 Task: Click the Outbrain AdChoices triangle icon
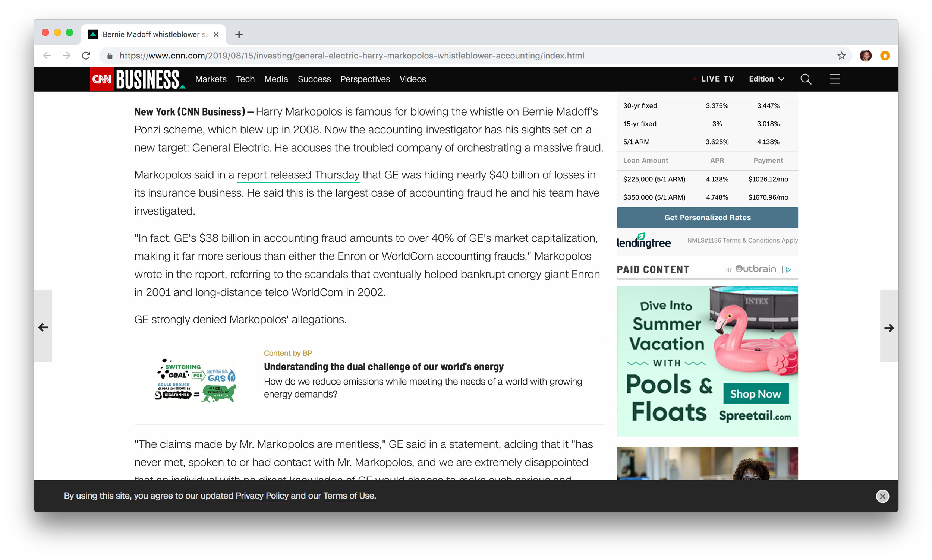click(x=788, y=269)
